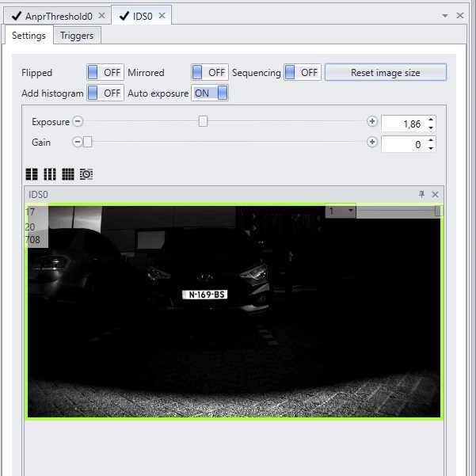The image size is (476, 476).
Task: Open the image zoom factor dropdown
Action: 341,211
